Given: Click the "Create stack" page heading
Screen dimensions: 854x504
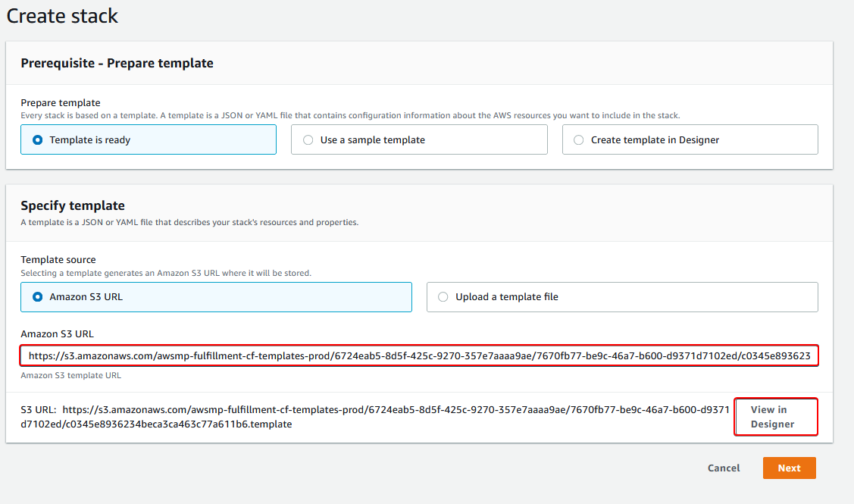Looking at the screenshot, I should click(x=62, y=16).
